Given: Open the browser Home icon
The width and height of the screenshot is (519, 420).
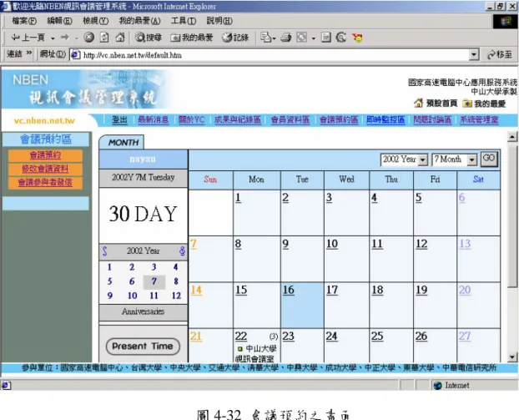Looking at the screenshot, I should (x=120, y=38).
